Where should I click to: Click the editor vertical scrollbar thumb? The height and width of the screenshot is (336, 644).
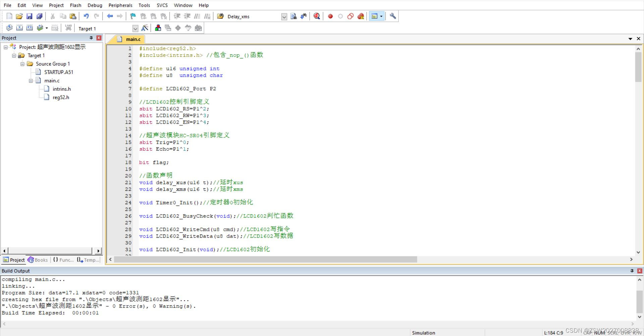638,67
